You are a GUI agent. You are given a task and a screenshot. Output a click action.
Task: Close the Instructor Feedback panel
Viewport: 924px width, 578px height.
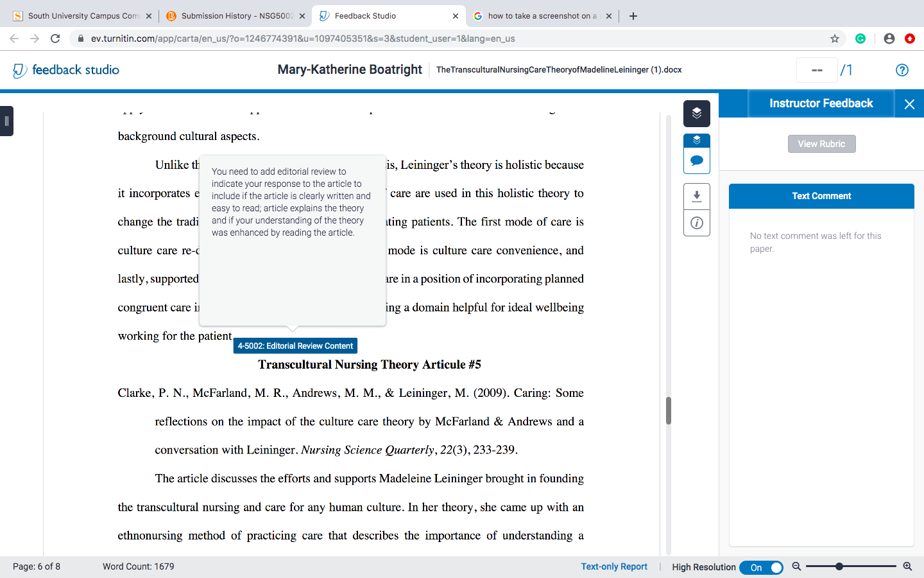[909, 104]
